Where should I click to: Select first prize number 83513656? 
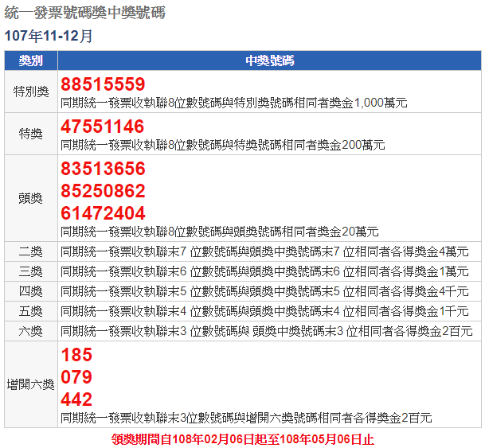103,169
